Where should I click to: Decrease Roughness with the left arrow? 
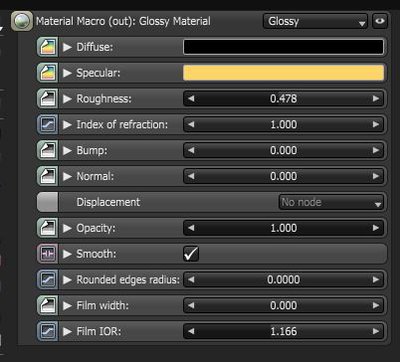191,99
